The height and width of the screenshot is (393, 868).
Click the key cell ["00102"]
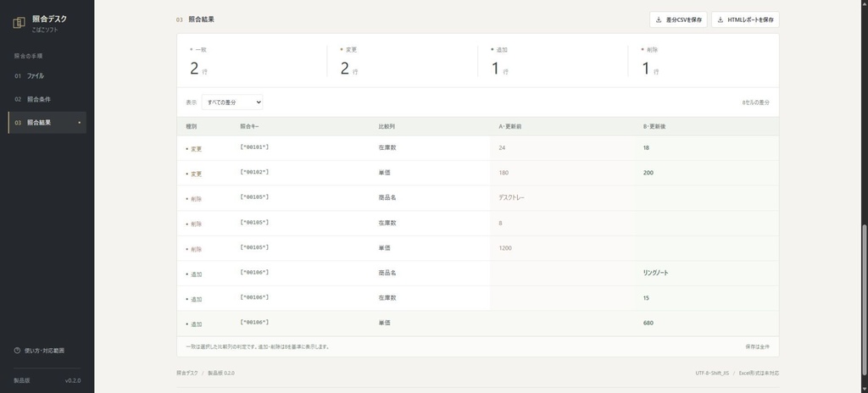(254, 172)
